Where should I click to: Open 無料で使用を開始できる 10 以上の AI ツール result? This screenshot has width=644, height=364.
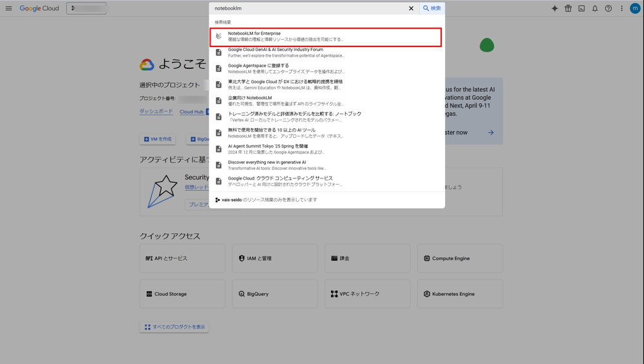(x=327, y=133)
